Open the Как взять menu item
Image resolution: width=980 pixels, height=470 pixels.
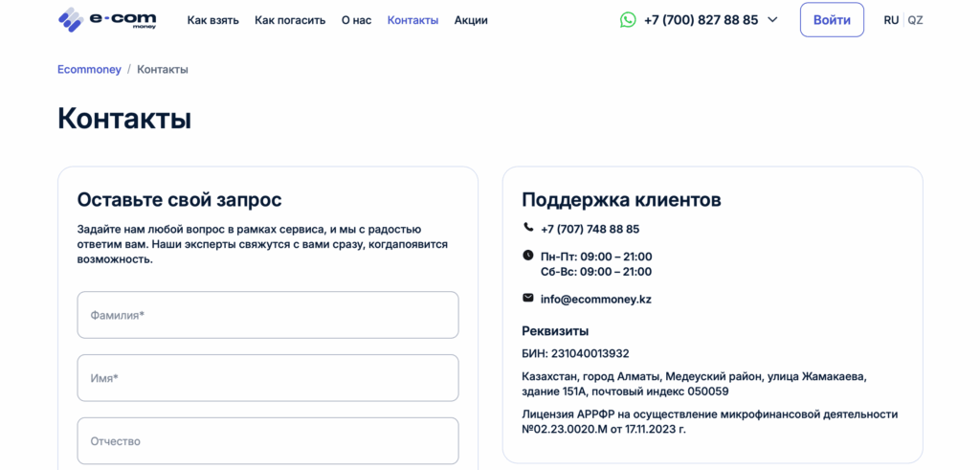click(213, 20)
